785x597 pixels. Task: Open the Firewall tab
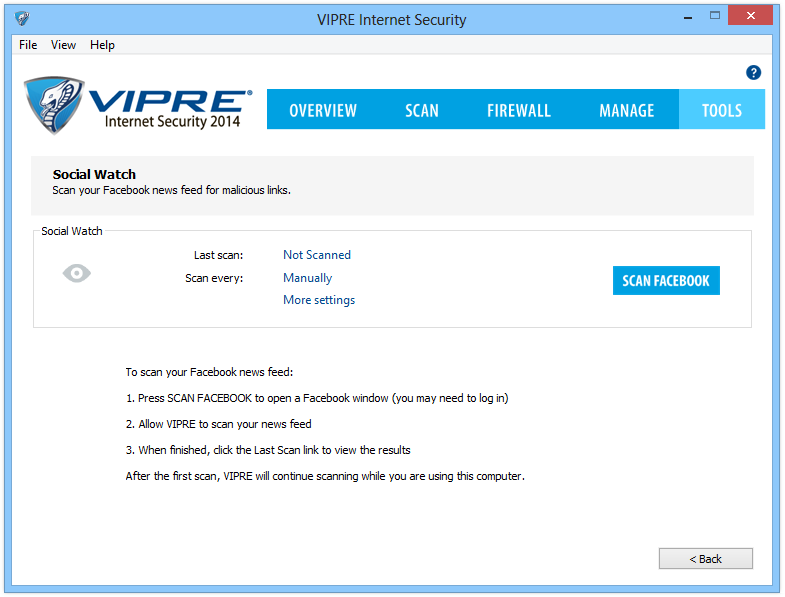(519, 110)
